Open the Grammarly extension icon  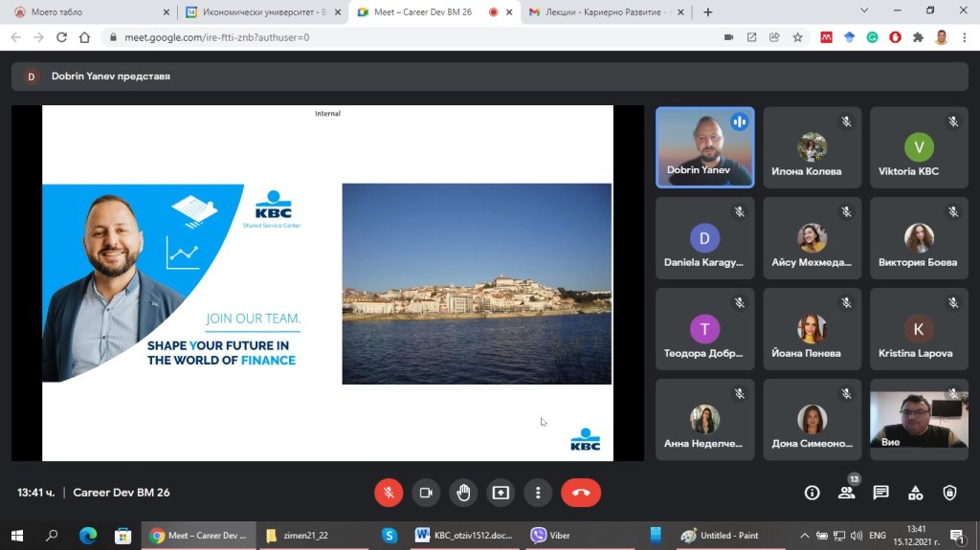pos(872,37)
